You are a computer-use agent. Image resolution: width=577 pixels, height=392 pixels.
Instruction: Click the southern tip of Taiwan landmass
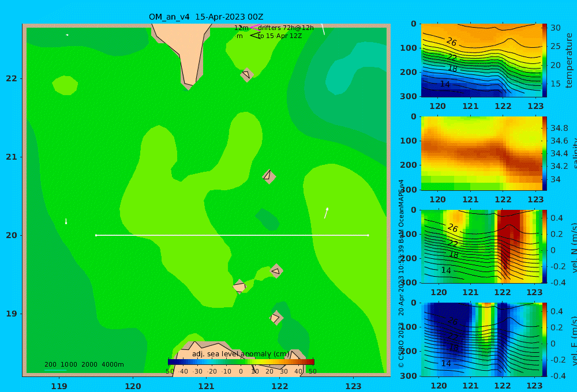[188, 85]
